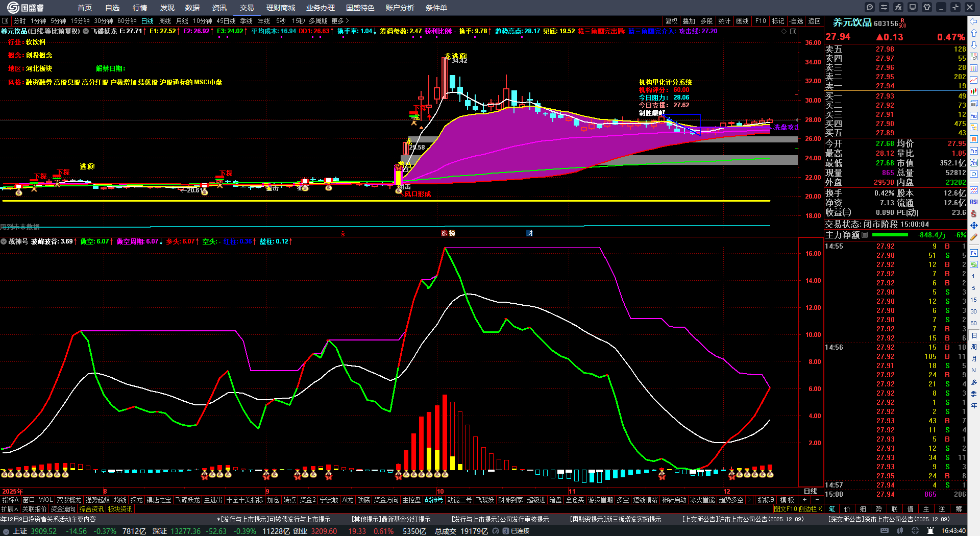
Task: Click the diamond marker at chart top right
Action: (x=784, y=31)
